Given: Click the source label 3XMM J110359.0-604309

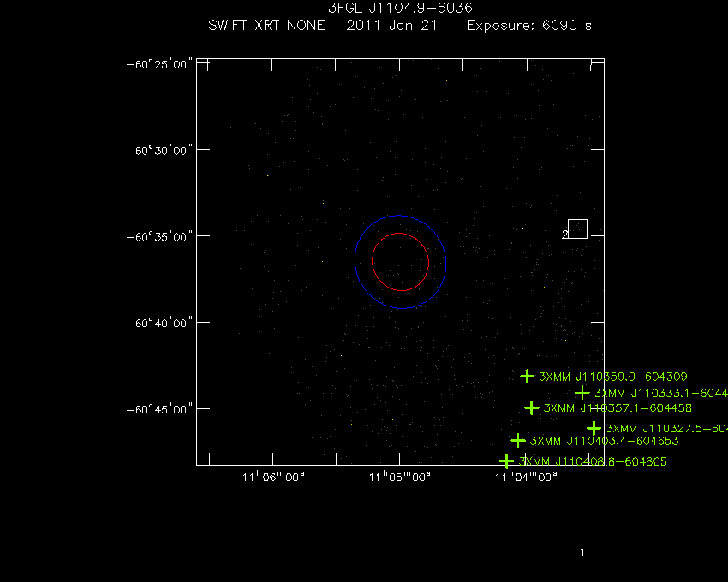Looking at the screenshot, I should point(613,377).
